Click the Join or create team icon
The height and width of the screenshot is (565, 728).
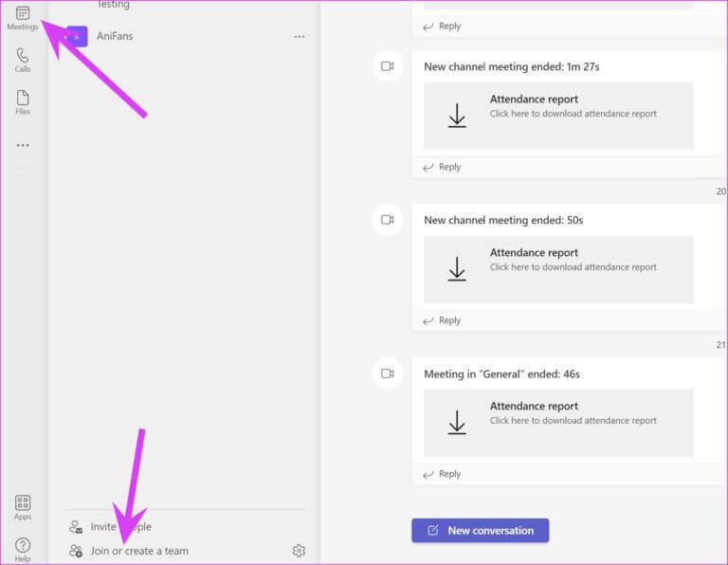click(76, 551)
